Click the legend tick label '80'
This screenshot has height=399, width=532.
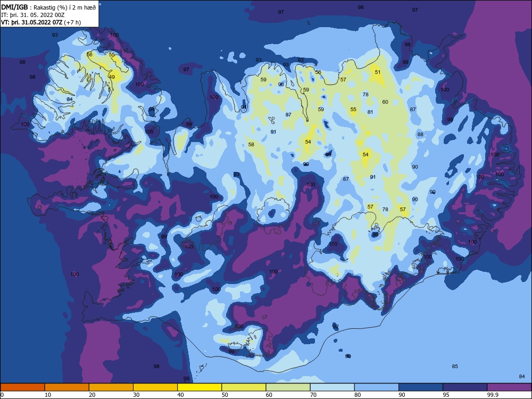coord(358,395)
